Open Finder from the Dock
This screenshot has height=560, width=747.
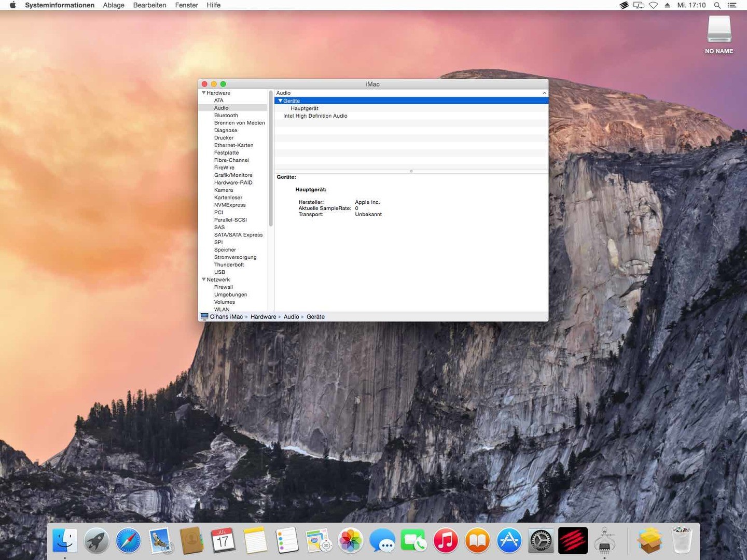(x=65, y=541)
